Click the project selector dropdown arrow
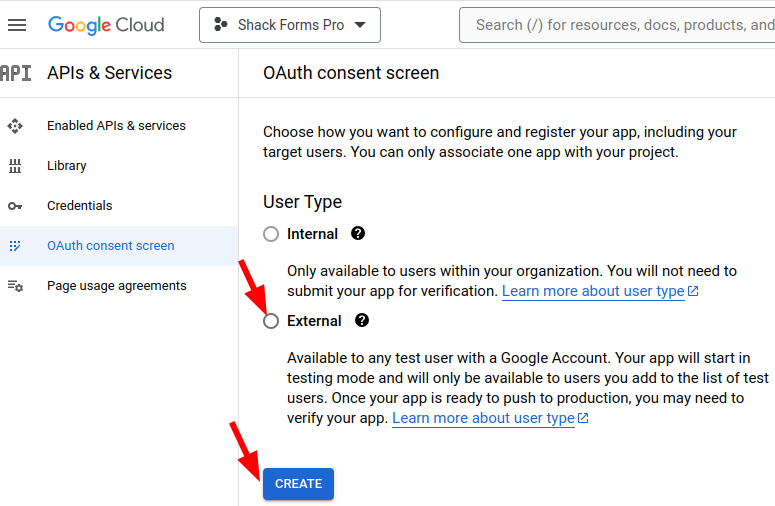Screen dimensions: 775x506 pyautogui.click(x=360, y=25)
